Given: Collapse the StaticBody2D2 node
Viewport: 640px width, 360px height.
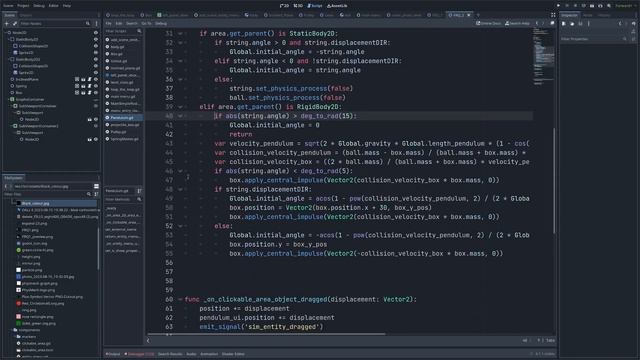Looking at the screenshot, I should tap(9, 59).
